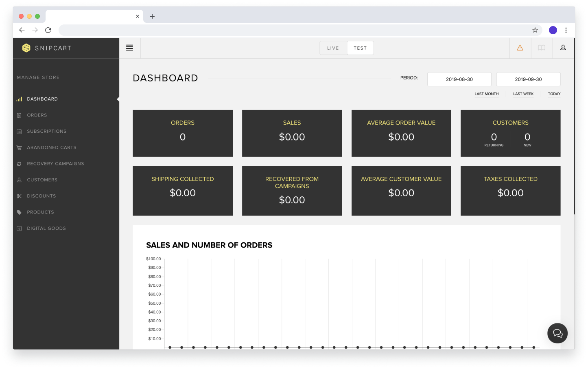
Task: Open the start date picker 2019-08-30
Action: click(459, 79)
